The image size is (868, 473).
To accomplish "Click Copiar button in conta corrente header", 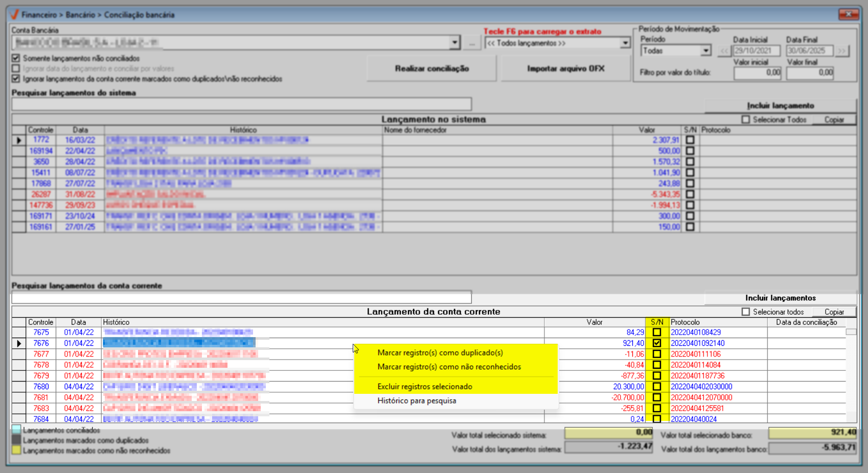I will point(834,312).
